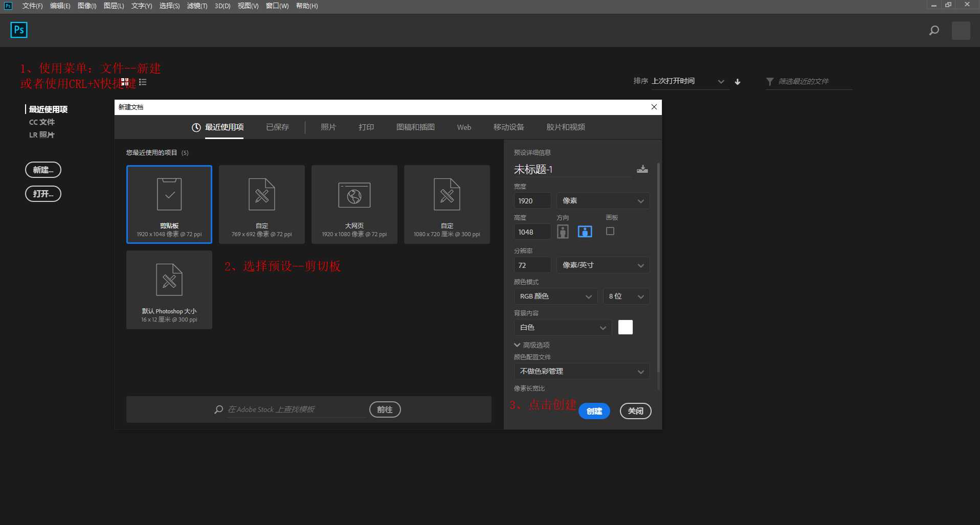This screenshot has width=980, height=525.
Task: Click Adobe Stock template search field
Action: [296, 409]
